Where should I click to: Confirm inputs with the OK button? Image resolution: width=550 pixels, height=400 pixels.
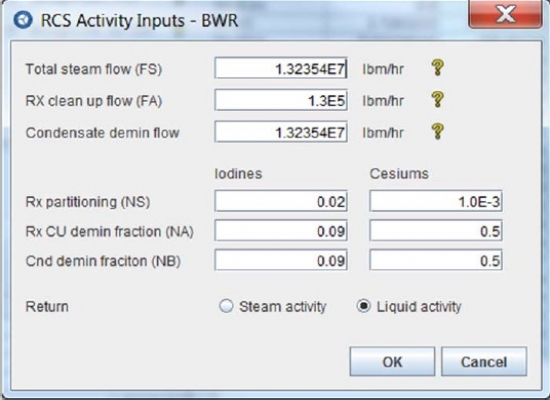(x=392, y=362)
